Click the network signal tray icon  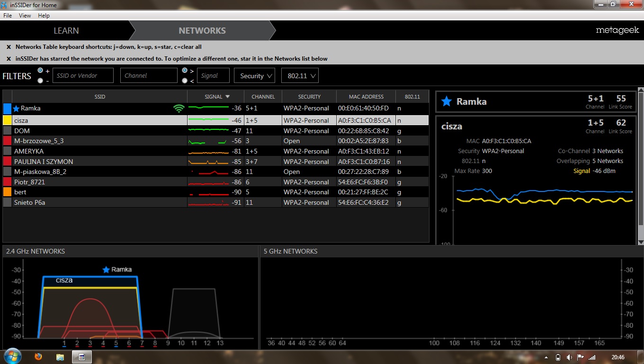tap(591, 357)
